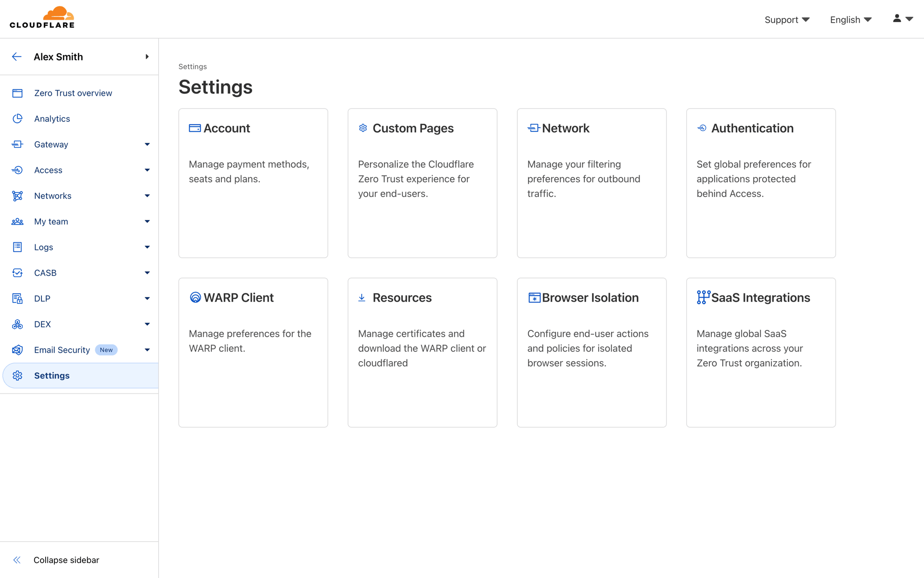Expand the DEX submenu arrow
The height and width of the screenshot is (578, 924).
147,324
